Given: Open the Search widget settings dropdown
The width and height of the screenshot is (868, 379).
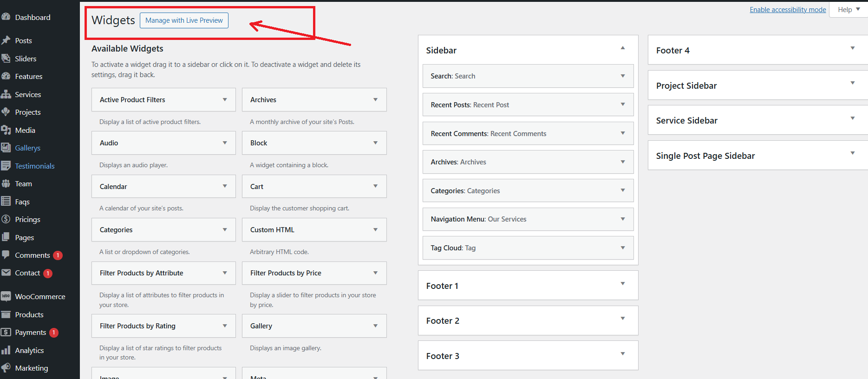Looking at the screenshot, I should 622,76.
